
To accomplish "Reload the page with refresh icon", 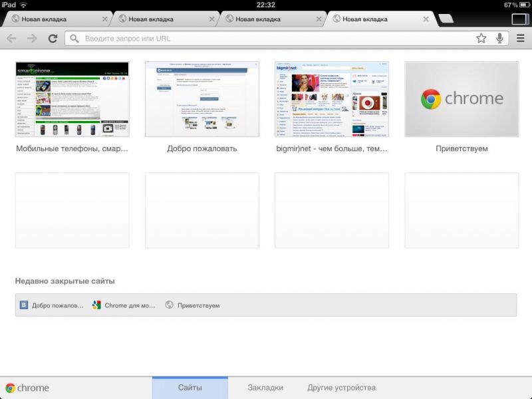I will pyautogui.click(x=53, y=39).
